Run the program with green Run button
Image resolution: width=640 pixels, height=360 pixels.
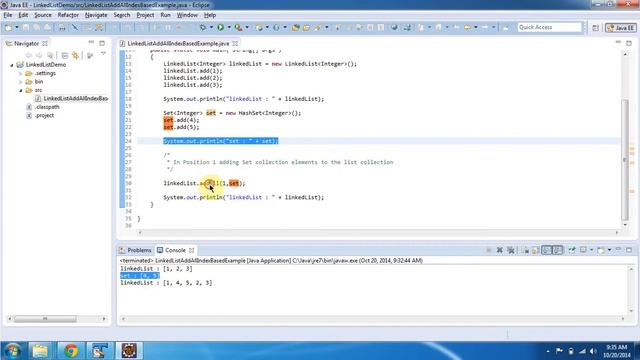tap(220, 27)
